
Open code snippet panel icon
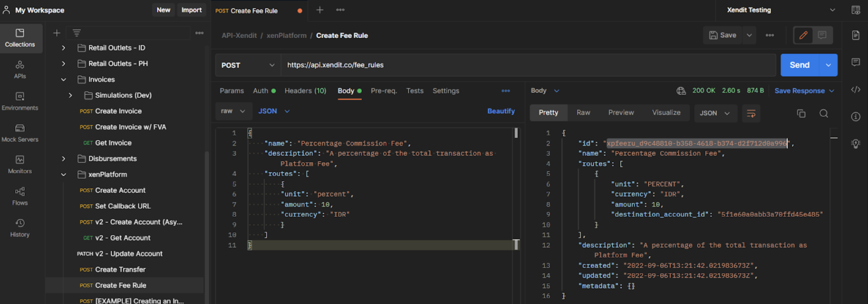(855, 89)
